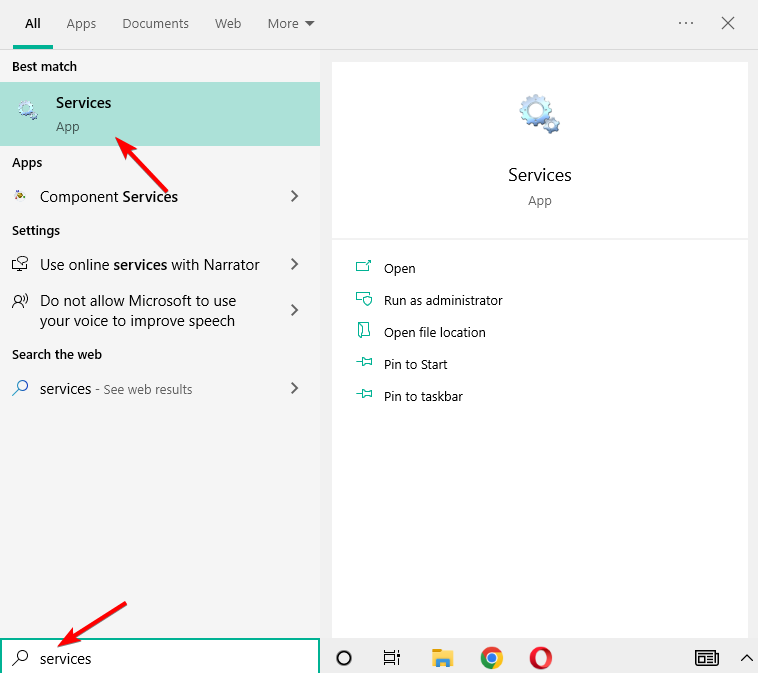
Task: Open File Explorer from the taskbar
Action: tap(442, 658)
